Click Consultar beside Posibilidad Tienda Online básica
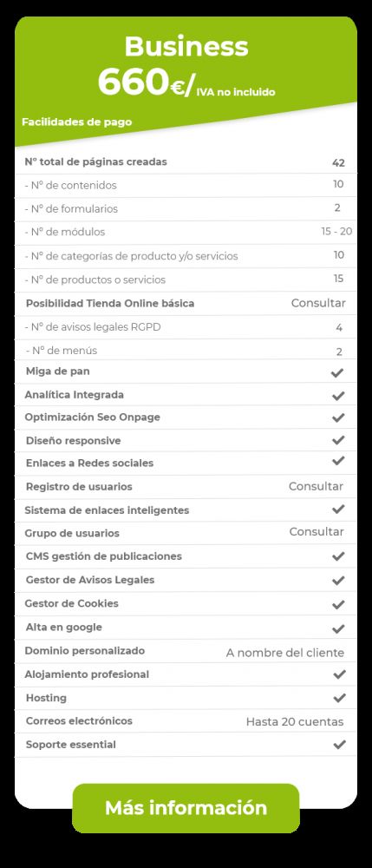The image size is (372, 868). (318, 303)
